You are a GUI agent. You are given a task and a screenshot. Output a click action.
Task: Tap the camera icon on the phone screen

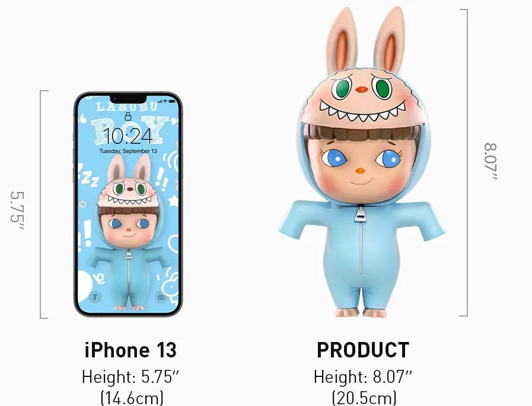pyautogui.click(x=161, y=297)
